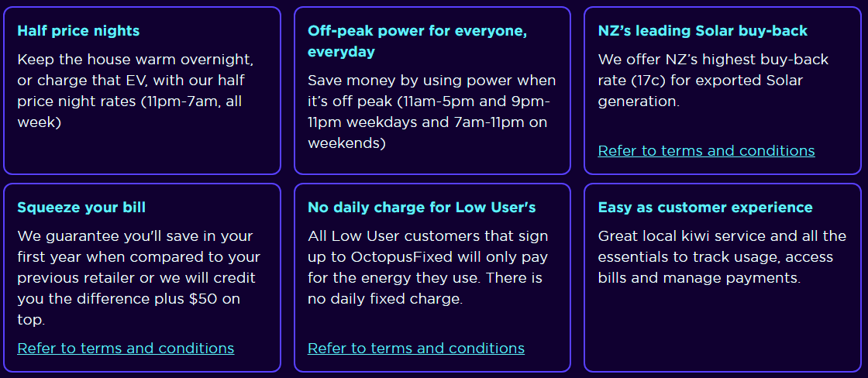Open terms link under Solar buy-back
The image size is (868, 378).
[x=706, y=150]
